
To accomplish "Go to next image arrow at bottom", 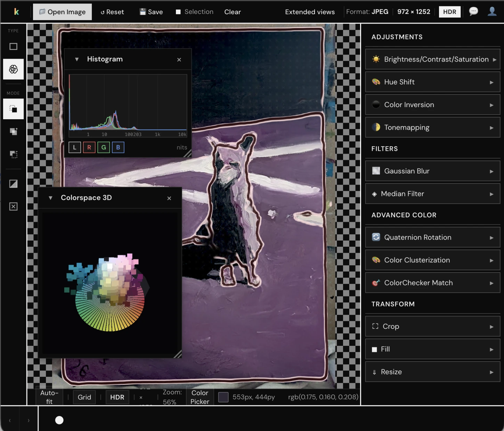I will pos(29,420).
